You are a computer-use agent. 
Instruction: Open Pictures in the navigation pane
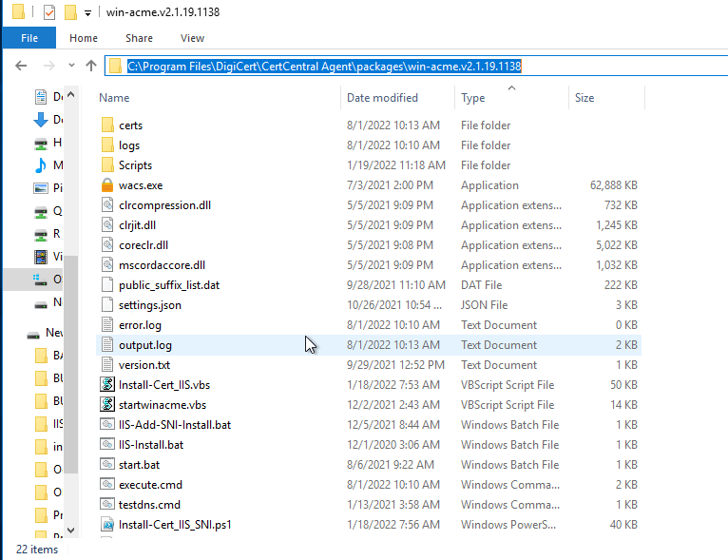48,187
